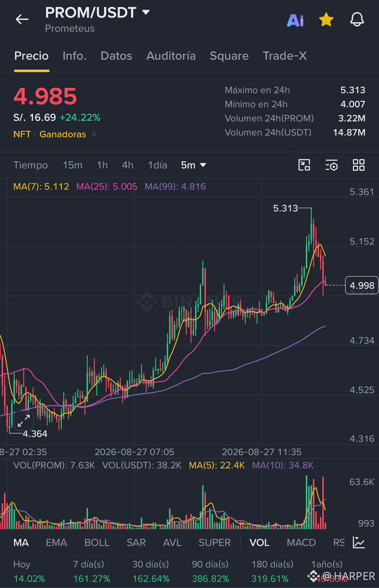Enable the SUPER indicator
379x588 pixels.
(215, 543)
